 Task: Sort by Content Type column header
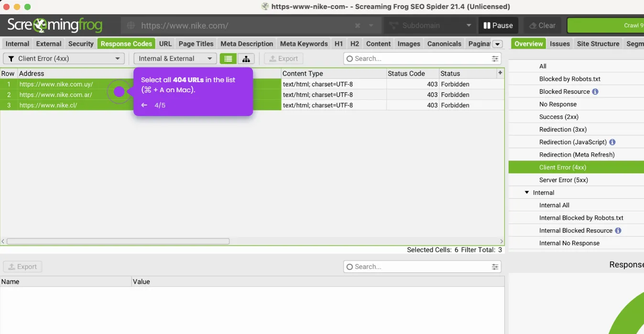[x=334, y=74]
